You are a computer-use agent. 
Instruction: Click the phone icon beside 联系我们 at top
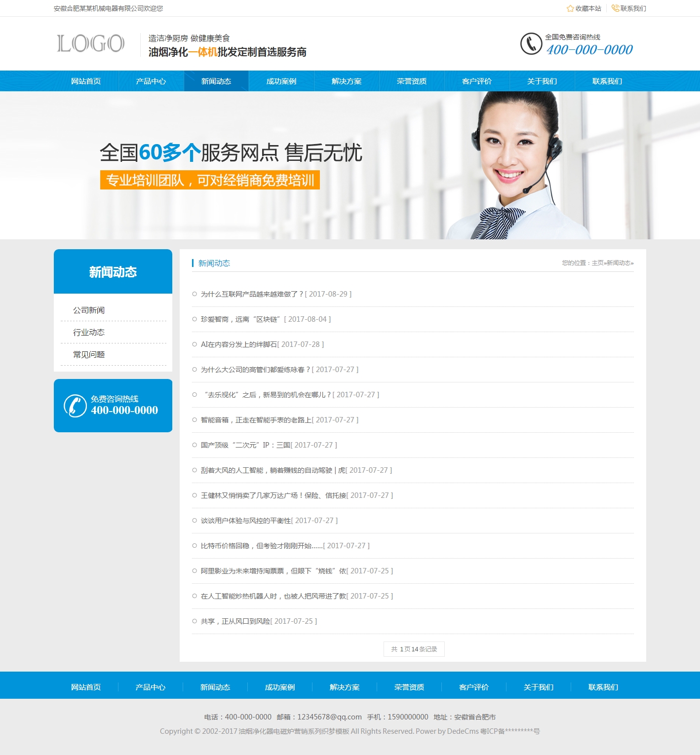[x=615, y=8]
